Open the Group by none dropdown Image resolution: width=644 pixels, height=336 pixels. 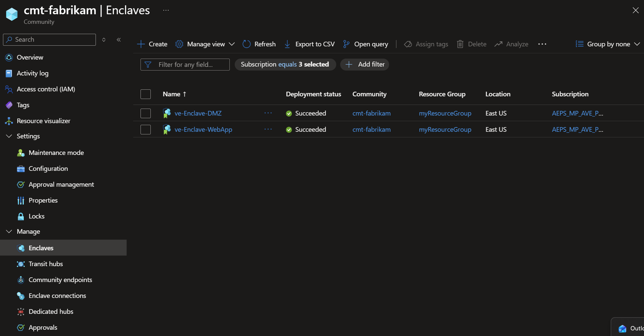pyautogui.click(x=608, y=44)
